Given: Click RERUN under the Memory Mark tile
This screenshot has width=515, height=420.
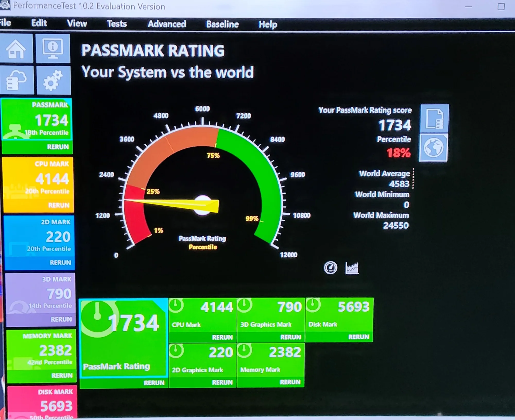Looking at the screenshot, I should 290,382.
